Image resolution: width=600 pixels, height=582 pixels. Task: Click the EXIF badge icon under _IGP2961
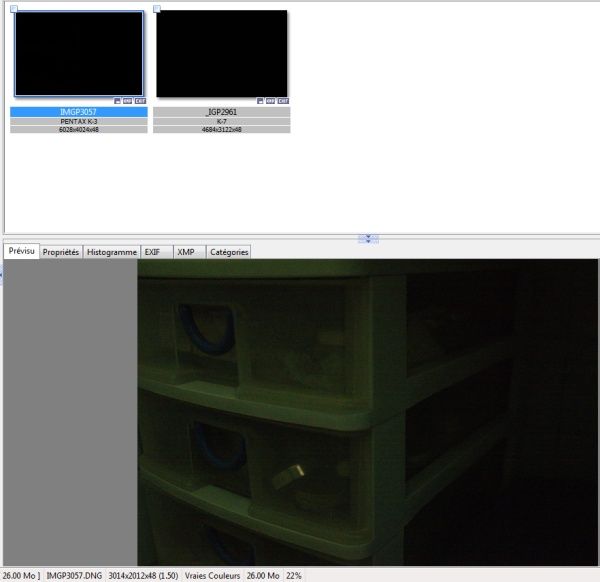tap(283, 101)
